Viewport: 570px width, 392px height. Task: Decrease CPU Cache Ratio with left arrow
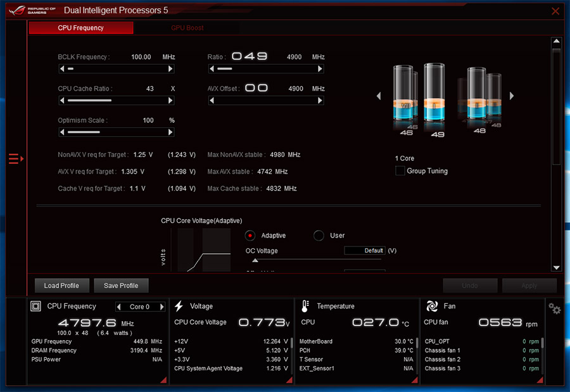click(62, 100)
